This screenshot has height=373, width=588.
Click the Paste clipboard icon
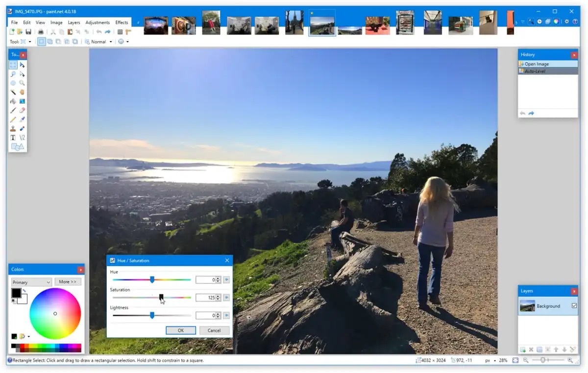point(70,32)
